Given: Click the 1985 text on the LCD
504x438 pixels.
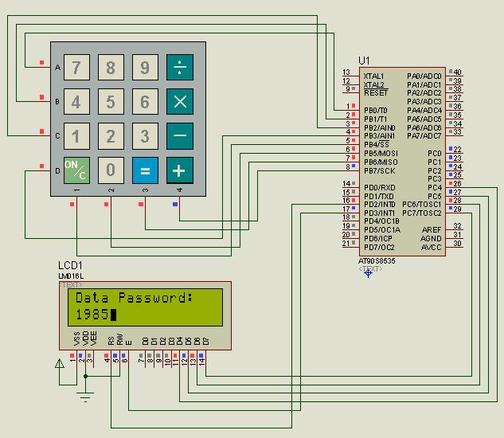Looking at the screenshot, I should [x=92, y=315].
